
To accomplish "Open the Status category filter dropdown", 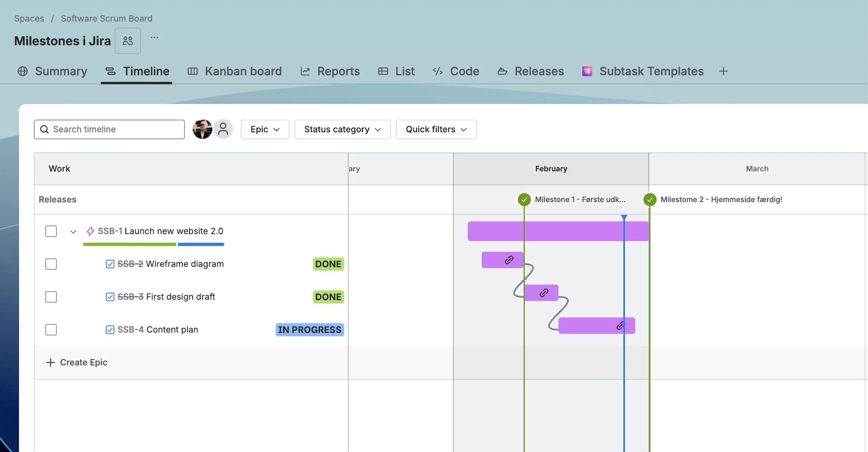I will click(x=342, y=129).
